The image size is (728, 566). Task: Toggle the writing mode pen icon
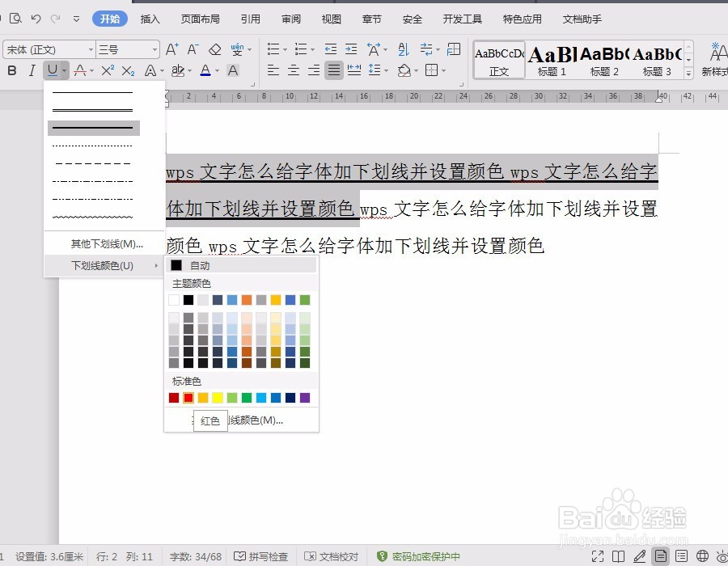click(639, 556)
